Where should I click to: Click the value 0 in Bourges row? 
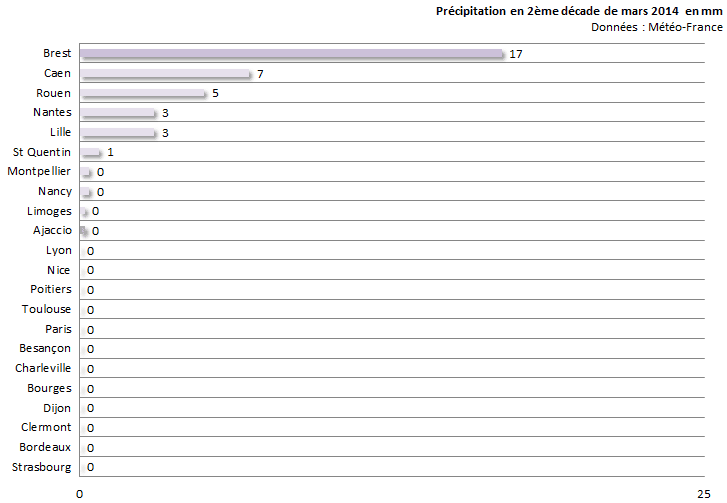click(x=90, y=388)
